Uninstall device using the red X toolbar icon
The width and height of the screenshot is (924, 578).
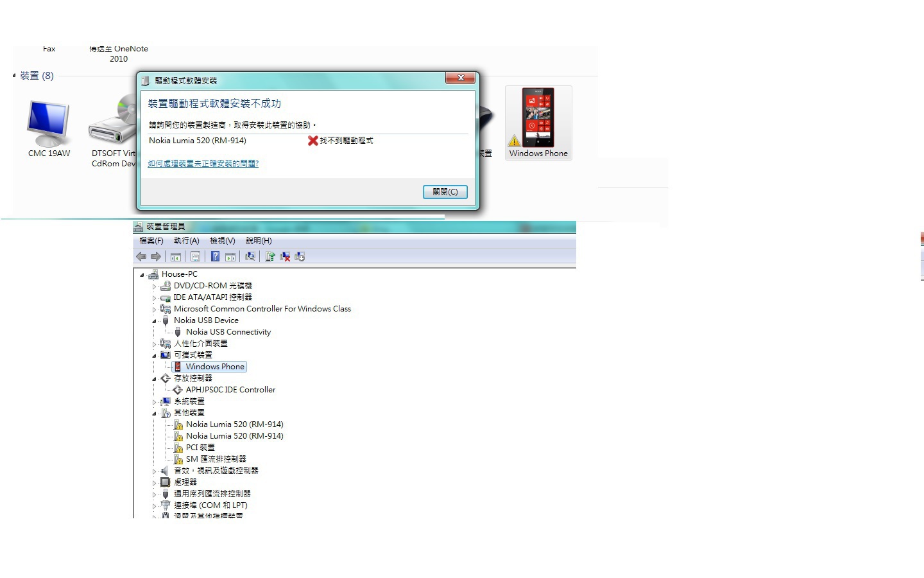[285, 256]
